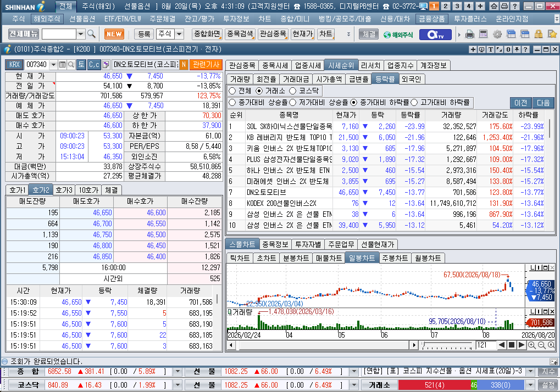Zoom out of the chart with the minus magnifier
This screenshot has width=560, height=392.
pos(541,345)
